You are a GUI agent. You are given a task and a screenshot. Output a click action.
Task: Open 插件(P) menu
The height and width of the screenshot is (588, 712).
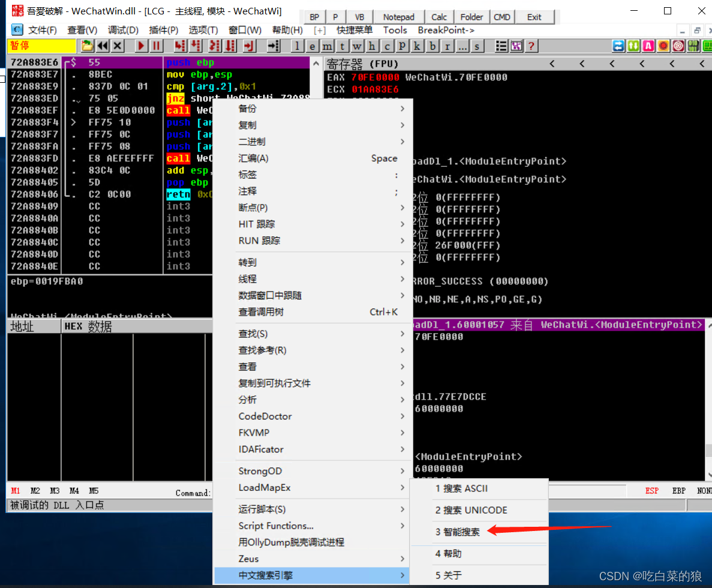click(x=164, y=30)
